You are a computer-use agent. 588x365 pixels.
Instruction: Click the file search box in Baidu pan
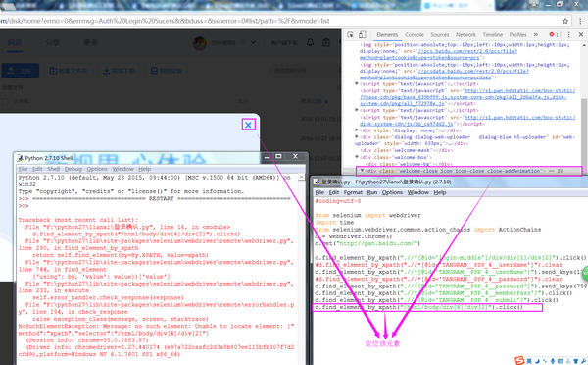[x=306, y=71]
